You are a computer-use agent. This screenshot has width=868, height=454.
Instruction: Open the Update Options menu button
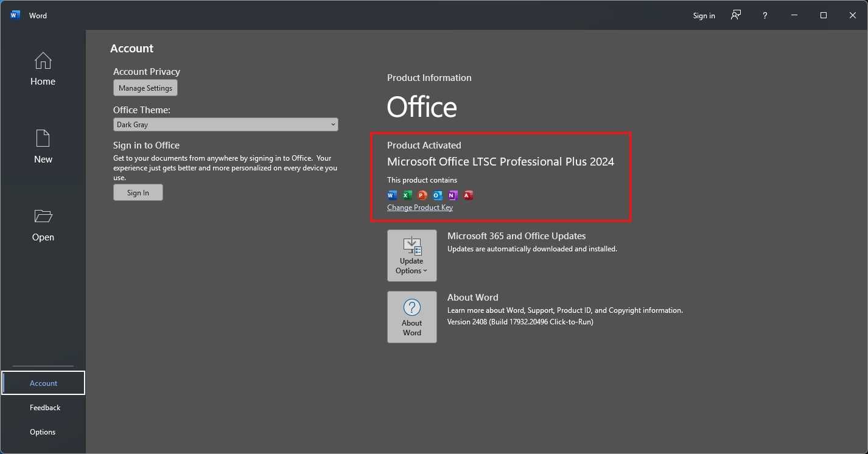412,256
